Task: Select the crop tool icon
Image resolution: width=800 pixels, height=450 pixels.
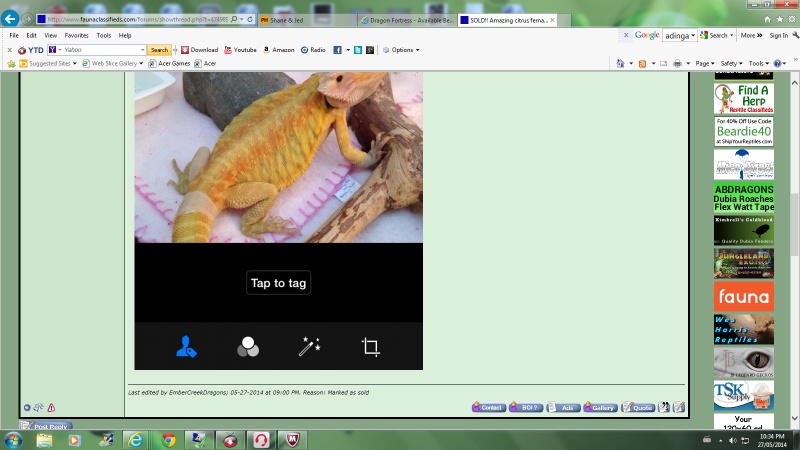Action: pyautogui.click(x=371, y=347)
